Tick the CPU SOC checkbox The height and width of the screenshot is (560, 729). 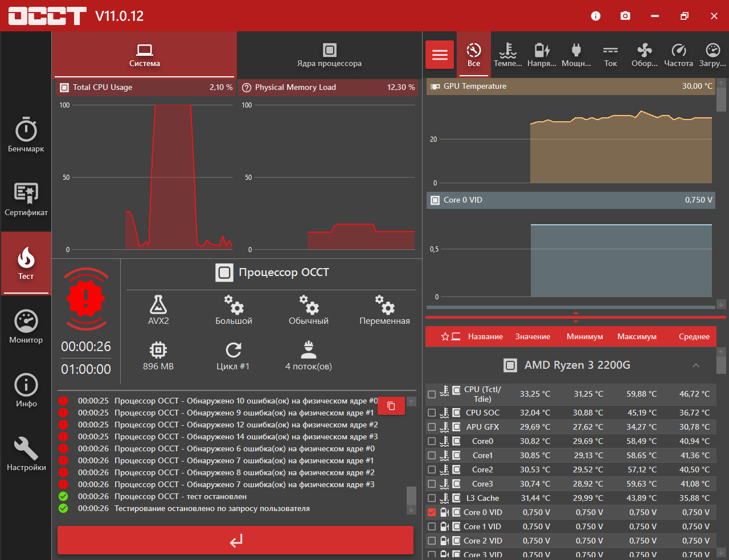point(432,413)
